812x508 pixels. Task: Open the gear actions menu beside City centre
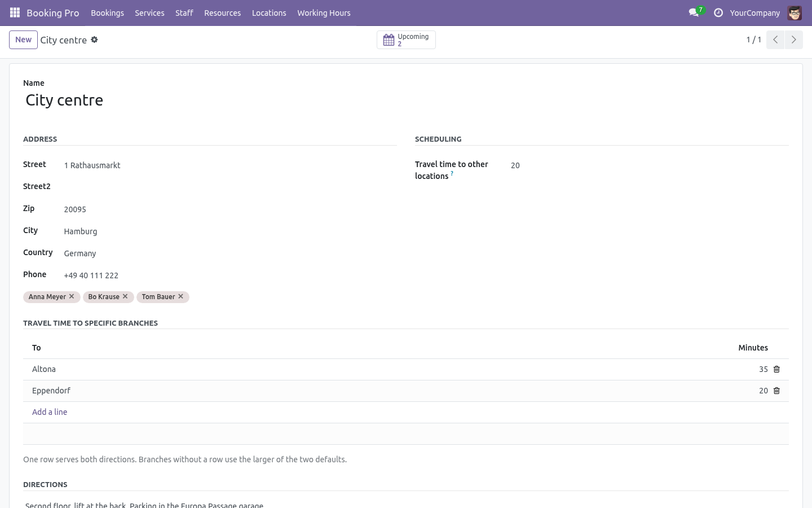tap(94, 40)
